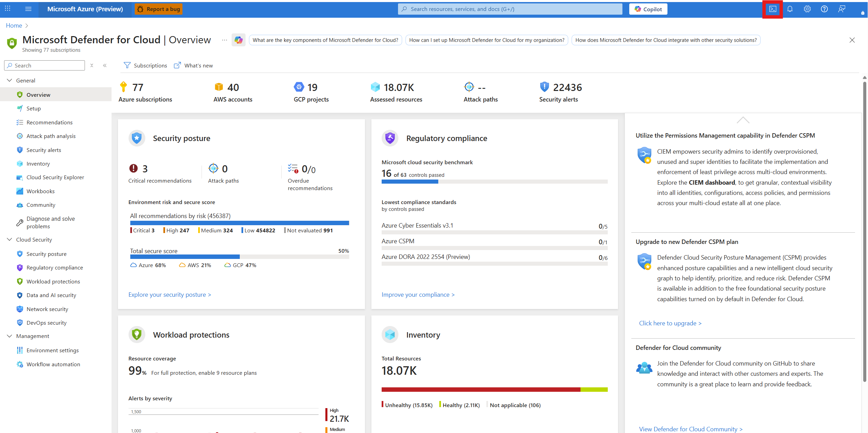Collapse the right insights panel using up chevron

(743, 120)
